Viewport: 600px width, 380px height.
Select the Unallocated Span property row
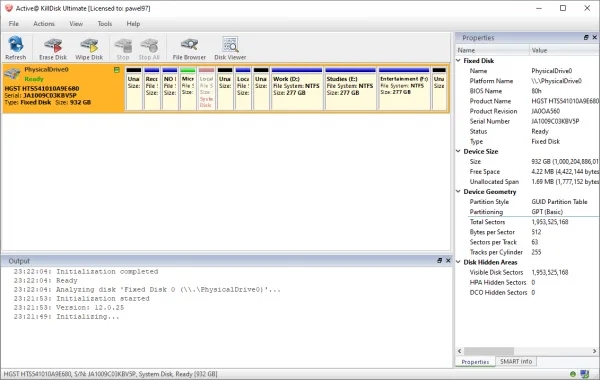pyautogui.click(x=527, y=182)
